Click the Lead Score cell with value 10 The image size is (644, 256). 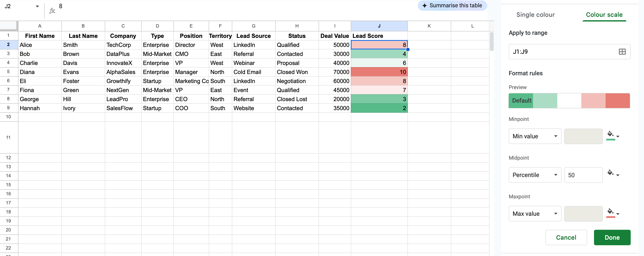click(379, 72)
